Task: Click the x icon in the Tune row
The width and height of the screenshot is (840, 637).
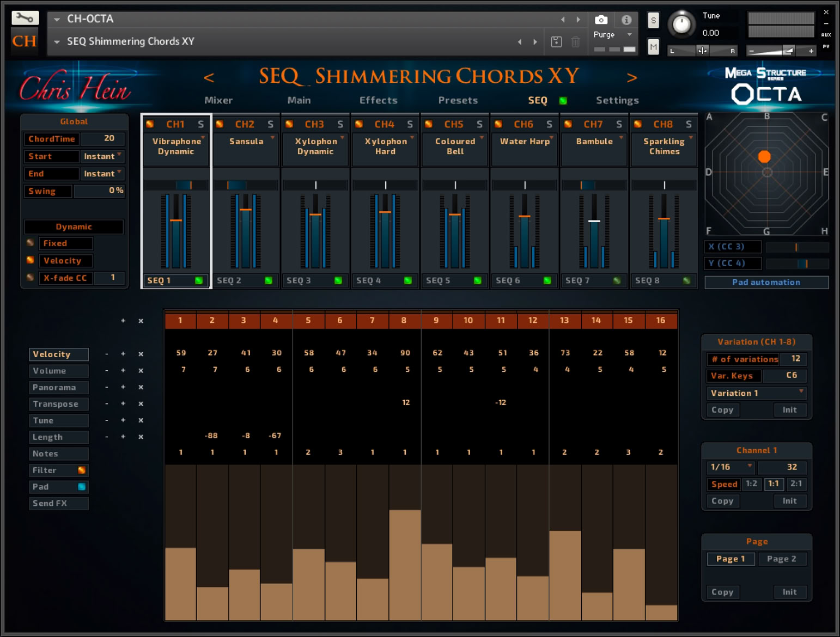Action: point(141,420)
